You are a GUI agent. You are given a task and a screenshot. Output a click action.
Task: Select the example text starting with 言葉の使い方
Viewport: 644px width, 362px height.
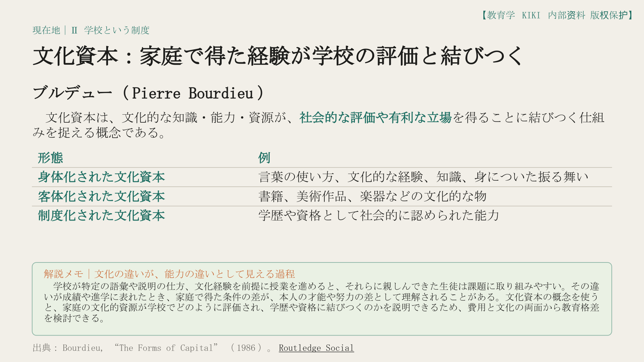(x=423, y=177)
